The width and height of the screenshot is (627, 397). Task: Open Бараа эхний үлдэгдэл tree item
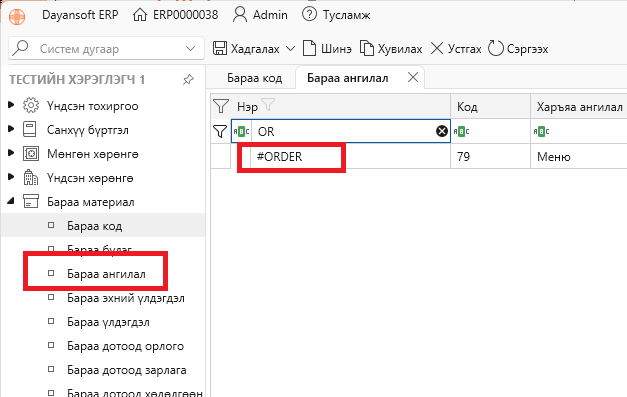(126, 298)
